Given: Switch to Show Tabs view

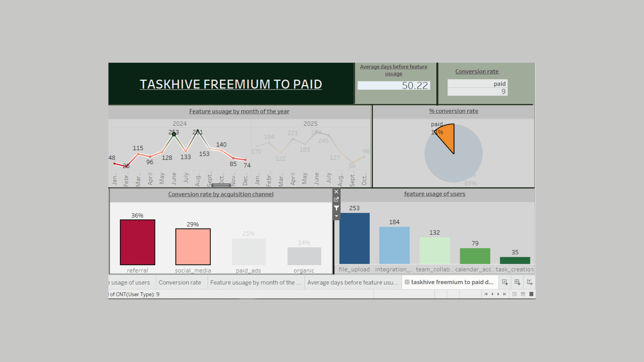Looking at the screenshot, I should 531,294.
